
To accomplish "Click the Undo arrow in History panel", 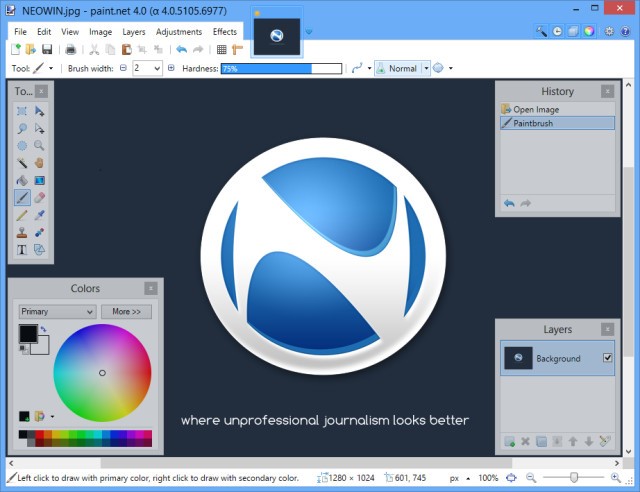I will click(x=509, y=203).
